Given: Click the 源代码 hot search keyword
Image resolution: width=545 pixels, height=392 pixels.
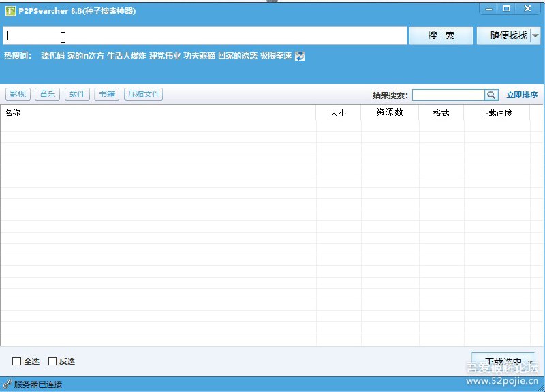Looking at the screenshot, I should click(x=53, y=56).
